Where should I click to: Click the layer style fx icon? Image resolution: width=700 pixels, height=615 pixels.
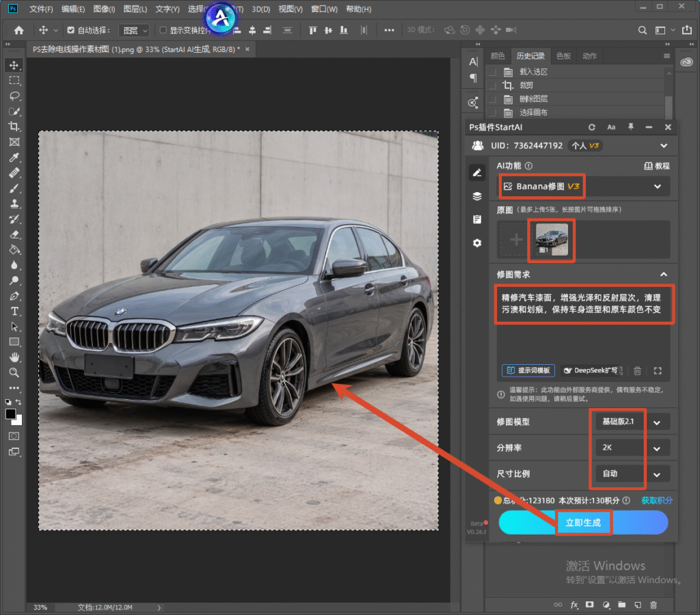[574, 605]
